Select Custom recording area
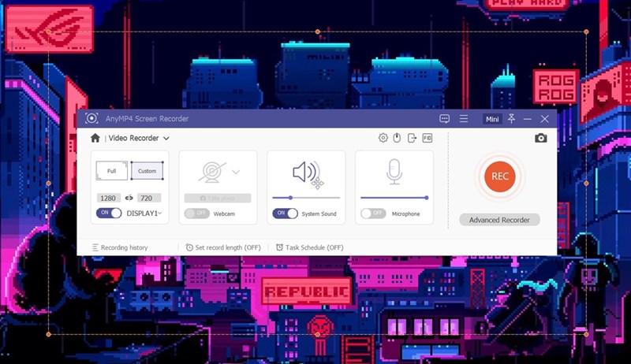631x364 pixels. click(x=147, y=171)
